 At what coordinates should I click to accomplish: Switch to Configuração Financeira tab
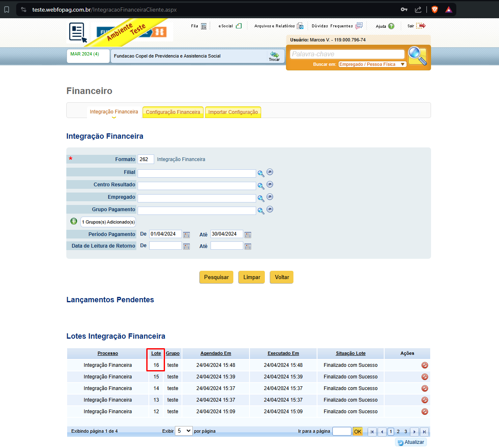[x=173, y=112]
